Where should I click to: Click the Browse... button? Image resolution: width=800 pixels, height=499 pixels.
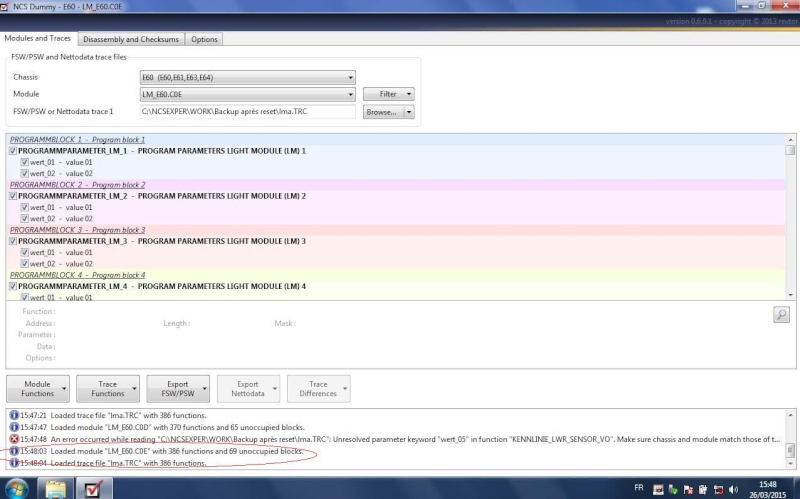pyautogui.click(x=384, y=112)
